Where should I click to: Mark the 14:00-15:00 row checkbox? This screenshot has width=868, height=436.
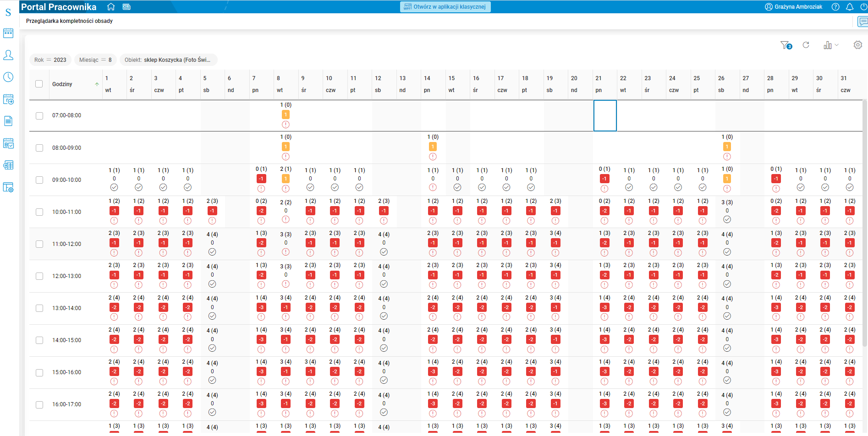point(39,340)
